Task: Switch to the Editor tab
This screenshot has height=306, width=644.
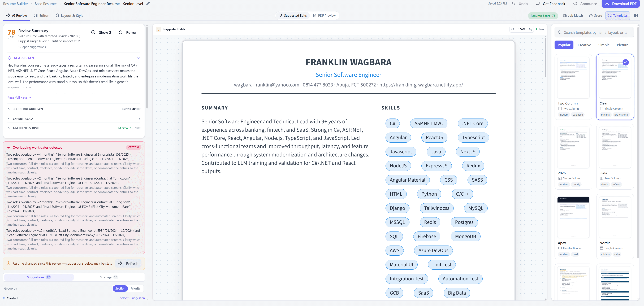Action: [41, 15]
